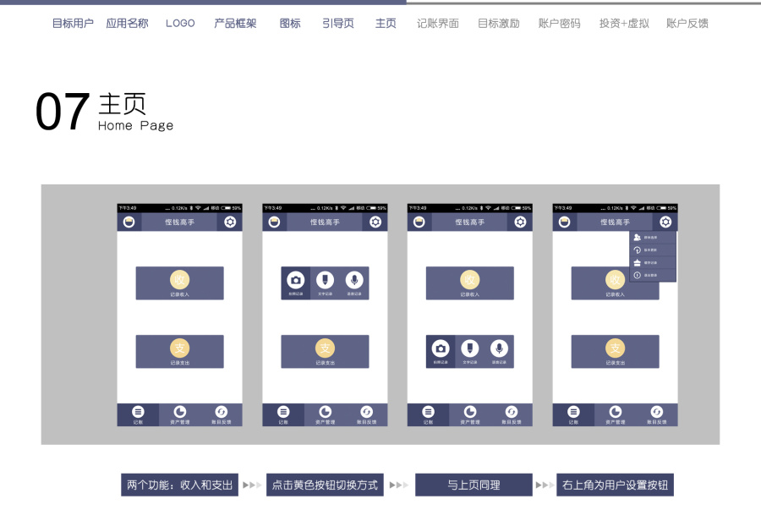761x532 pixels.
Task: Switch to the 主页 navigation tab
Action: click(x=385, y=24)
